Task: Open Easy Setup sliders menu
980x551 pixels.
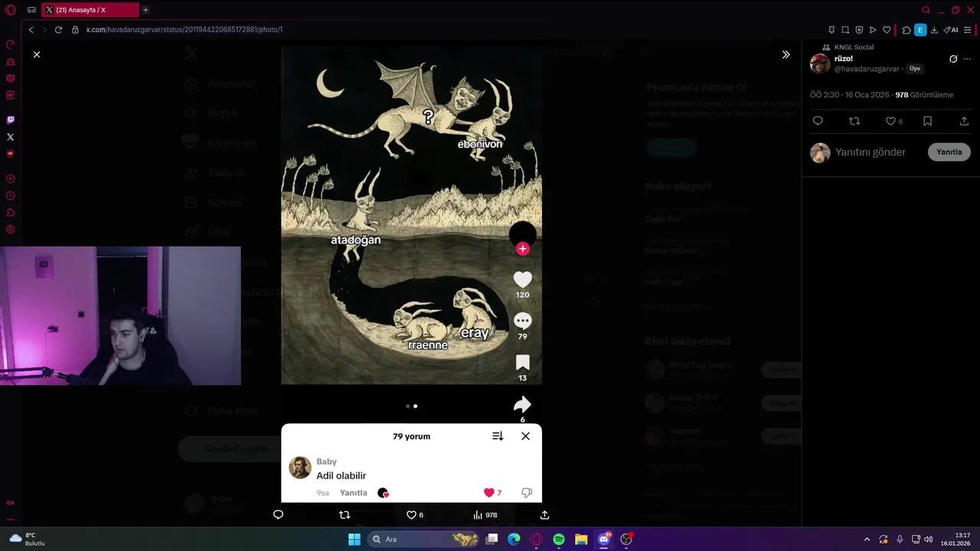Action: pyautogui.click(x=968, y=30)
